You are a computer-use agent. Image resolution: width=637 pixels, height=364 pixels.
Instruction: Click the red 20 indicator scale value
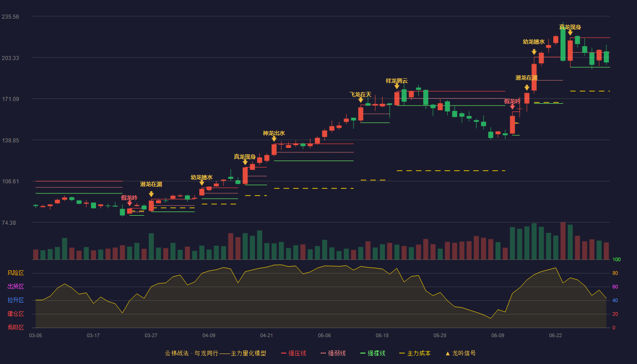(x=615, y=314)
